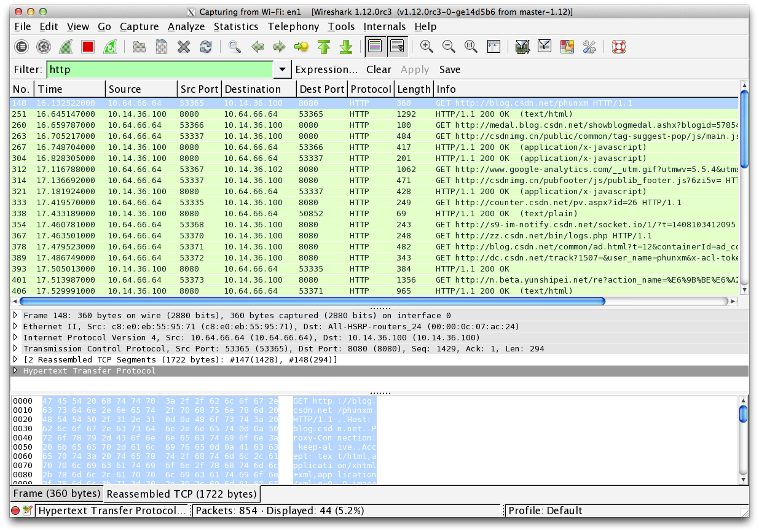Click the Expression... button

[326, 69]
